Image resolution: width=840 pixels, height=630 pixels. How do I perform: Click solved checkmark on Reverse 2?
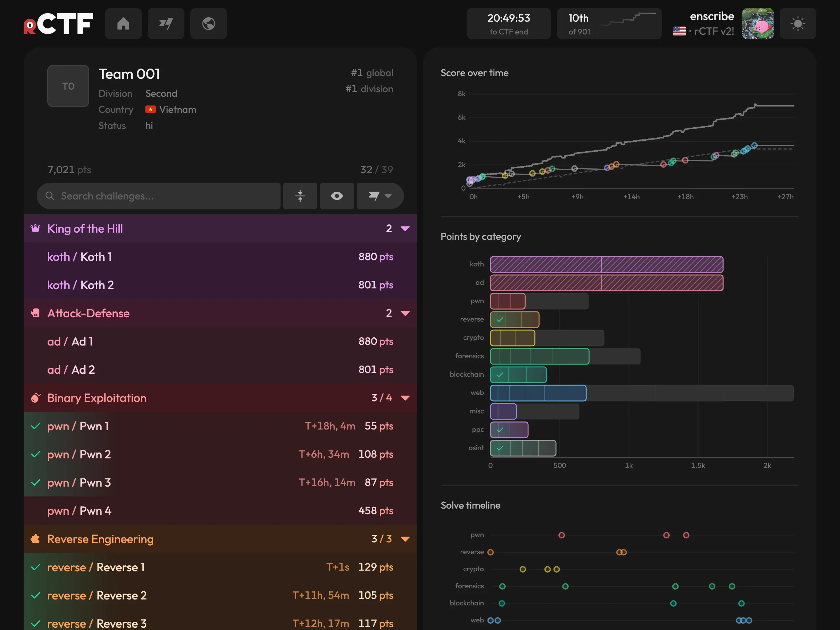36,595
